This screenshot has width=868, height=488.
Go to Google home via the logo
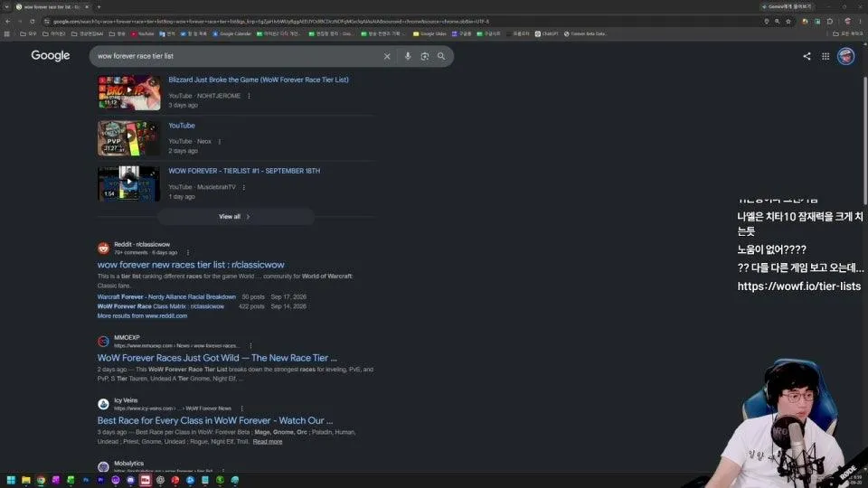[51, 56]
